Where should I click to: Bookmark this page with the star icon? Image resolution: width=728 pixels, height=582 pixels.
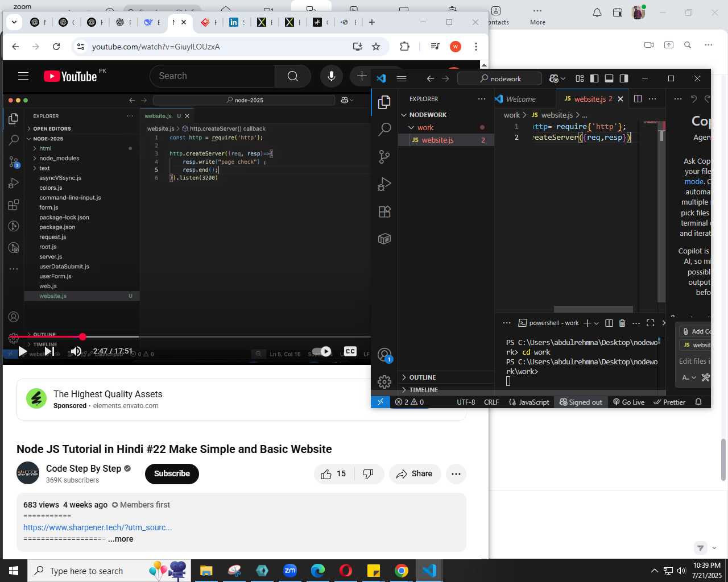tap(376, 47)
